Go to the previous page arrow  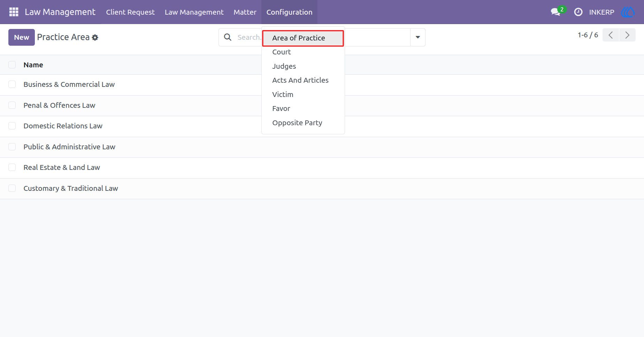[611, 35]
